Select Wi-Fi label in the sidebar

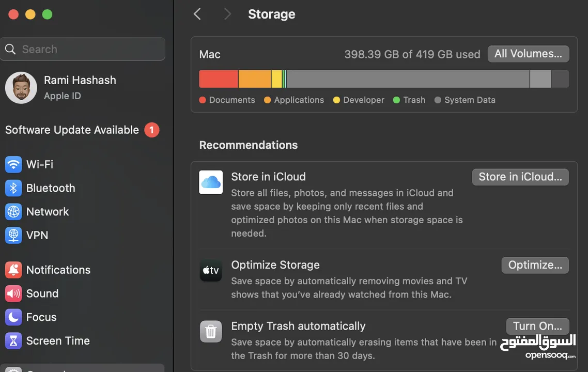40,164
